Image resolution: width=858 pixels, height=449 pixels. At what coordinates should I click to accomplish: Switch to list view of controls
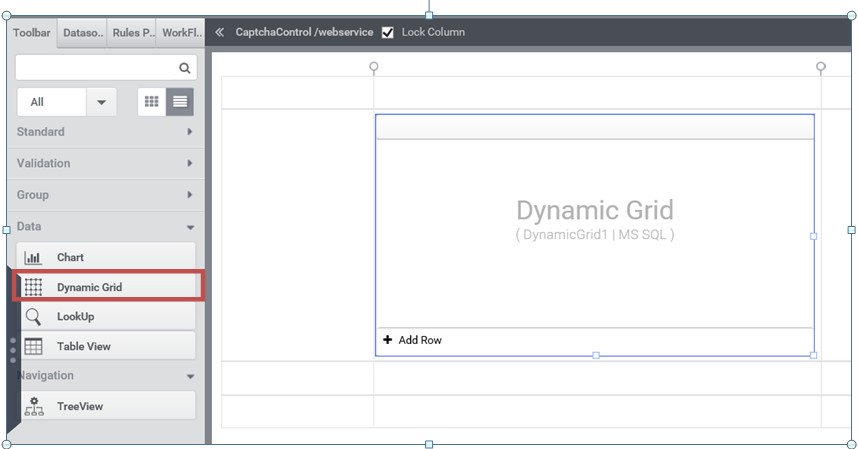pyautogui.click(x=180, y=102)
